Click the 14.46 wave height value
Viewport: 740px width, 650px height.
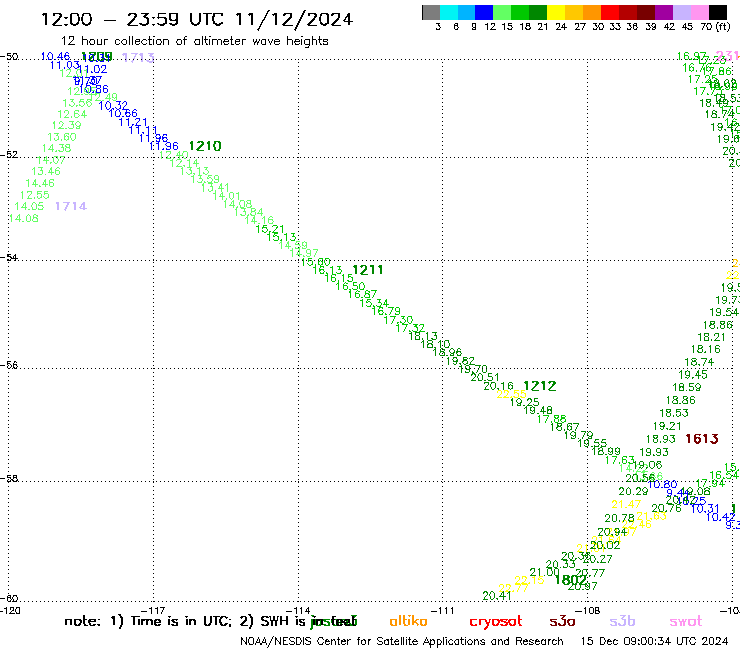click(x=40, y=183)
